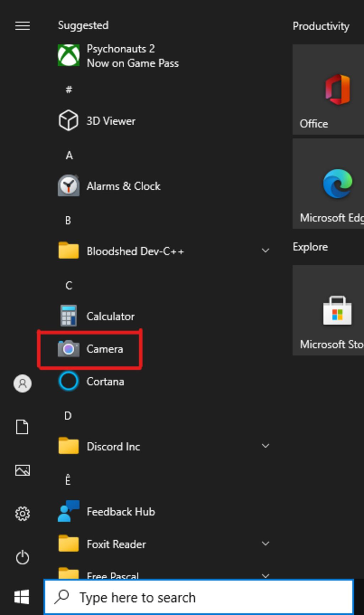Jump via the 'D' letter header
Screen dimensions: 364x615
click(x=68, y=416)
